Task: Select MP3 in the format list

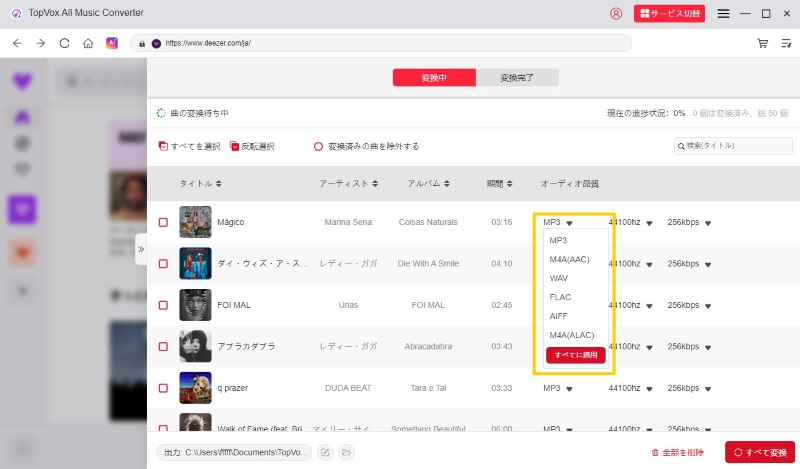Action: pyautogui.click(x=558, y=240)
